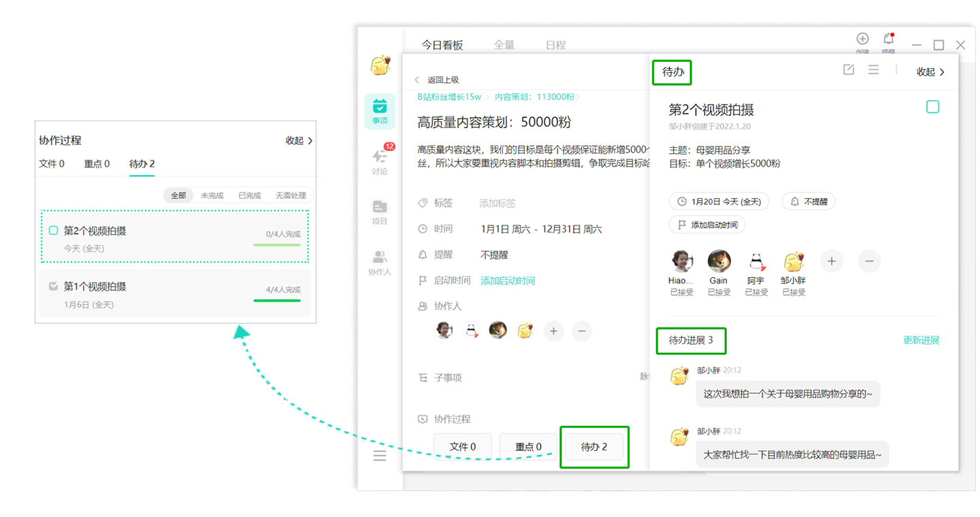This screenshot has height=517, width=980.
Task: Click the 更新进展 link
Action: 921,340
